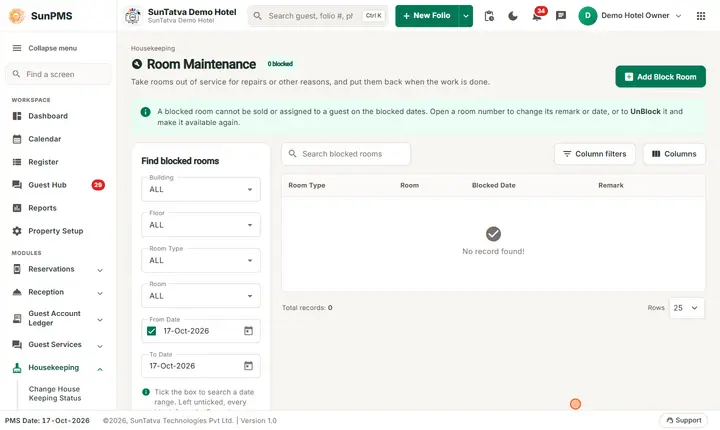Open the clipboard history icon in the header

(489, 16)
